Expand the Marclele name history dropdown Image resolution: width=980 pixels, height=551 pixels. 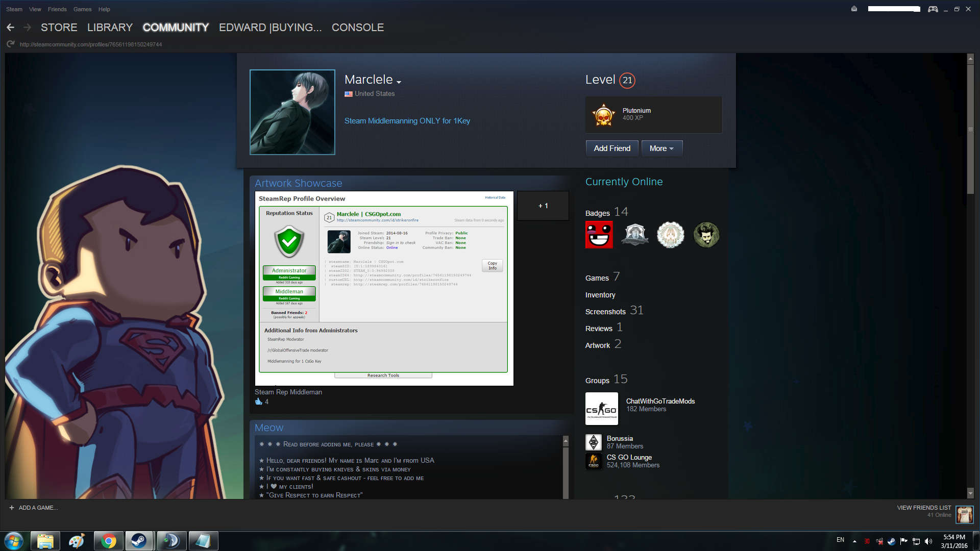(x=399, y=82)
